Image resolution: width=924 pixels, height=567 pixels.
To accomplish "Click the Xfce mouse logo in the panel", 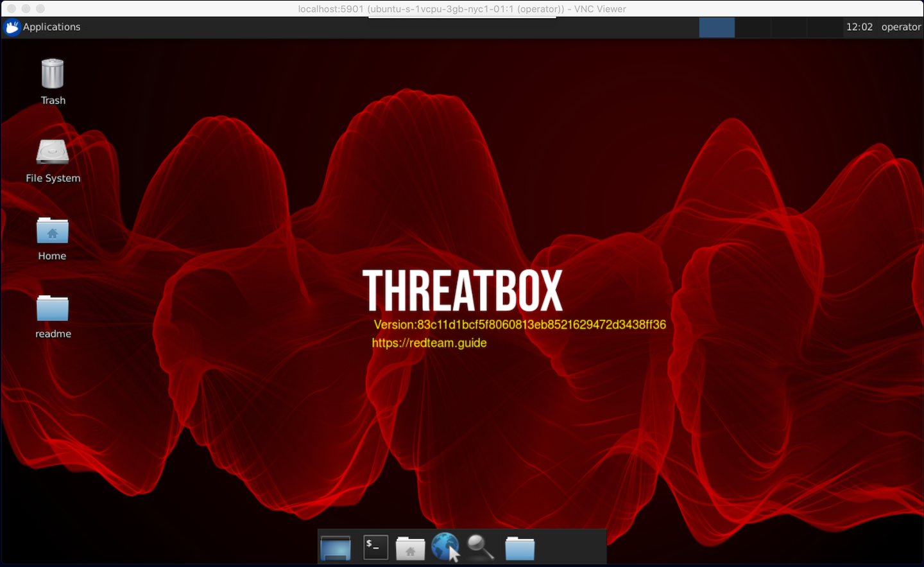I will click(x=12, y=27).
